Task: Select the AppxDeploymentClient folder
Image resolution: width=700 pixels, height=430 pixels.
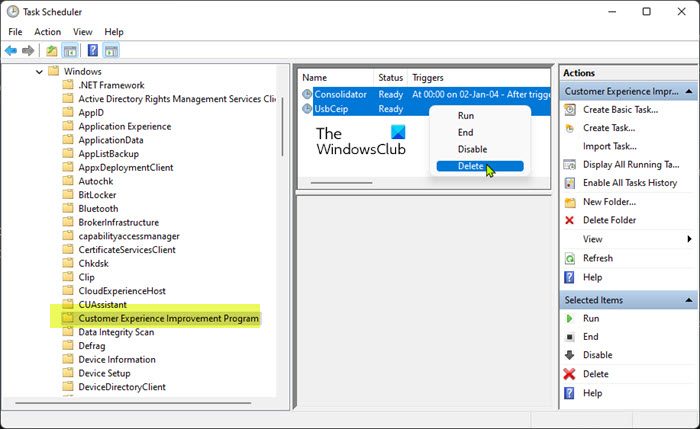Action: click(126, 167)
